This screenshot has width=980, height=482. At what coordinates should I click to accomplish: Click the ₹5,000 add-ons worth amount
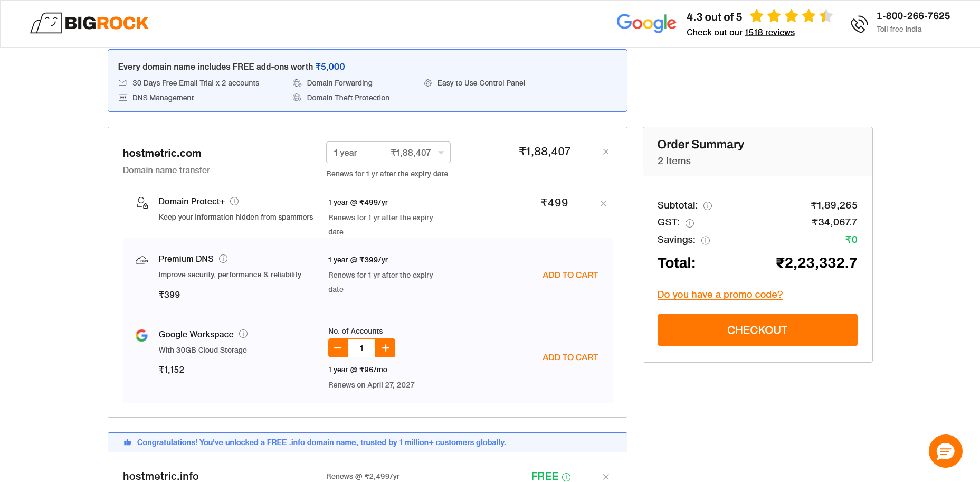click(330, 67)
